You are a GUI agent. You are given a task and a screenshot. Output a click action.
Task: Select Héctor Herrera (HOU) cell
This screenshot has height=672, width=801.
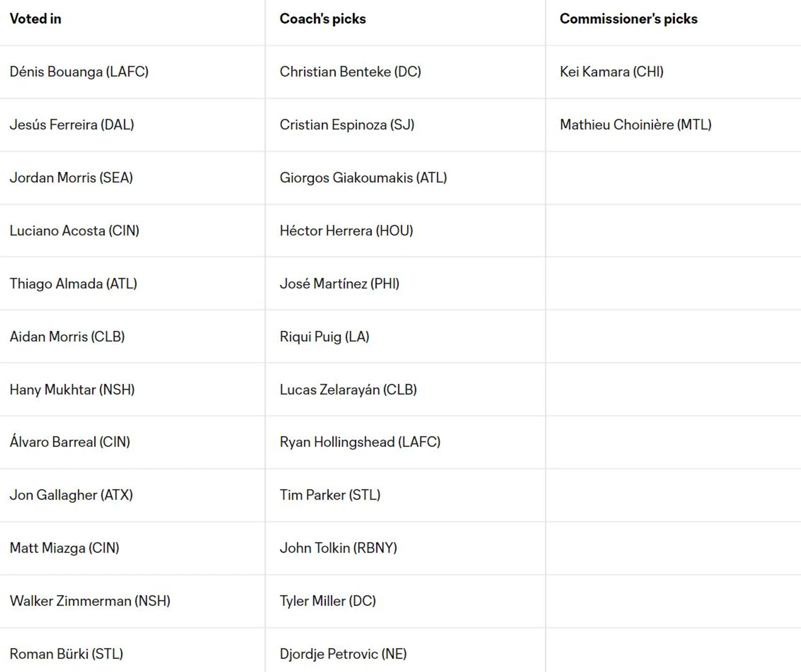(346, 231)
